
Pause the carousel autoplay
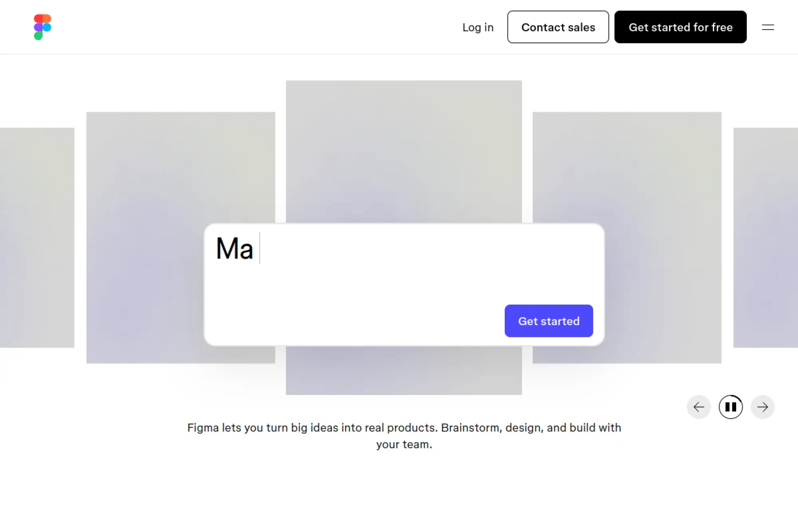tap(731, 407)
